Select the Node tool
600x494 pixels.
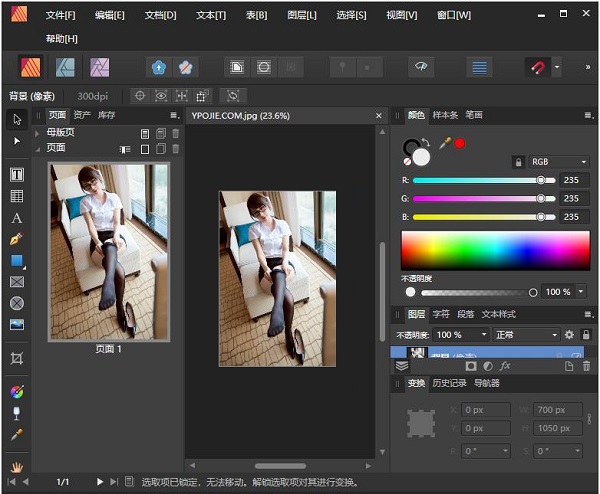coord(17,141)
